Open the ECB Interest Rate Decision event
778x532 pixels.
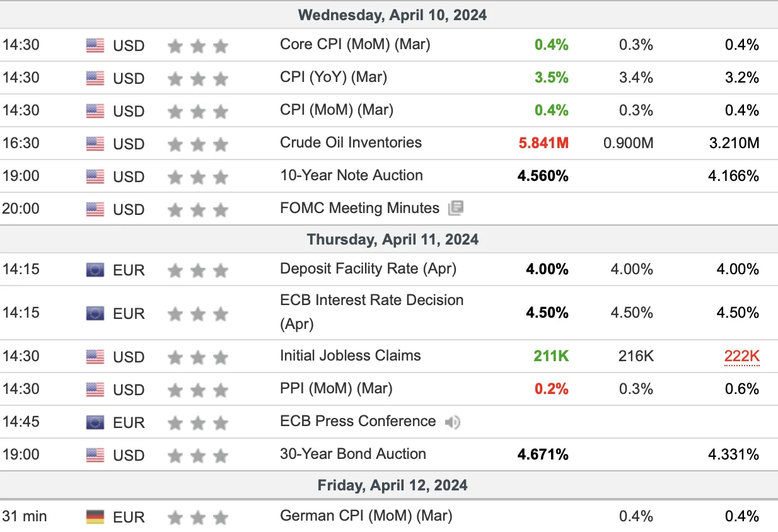click(x=372, y=312)
